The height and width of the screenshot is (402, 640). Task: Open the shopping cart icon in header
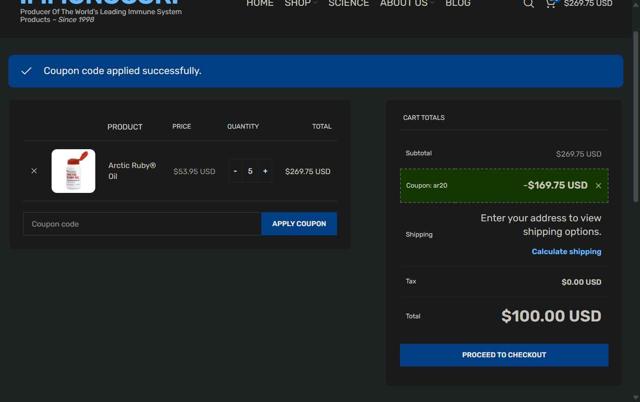[x=551, y=4]
